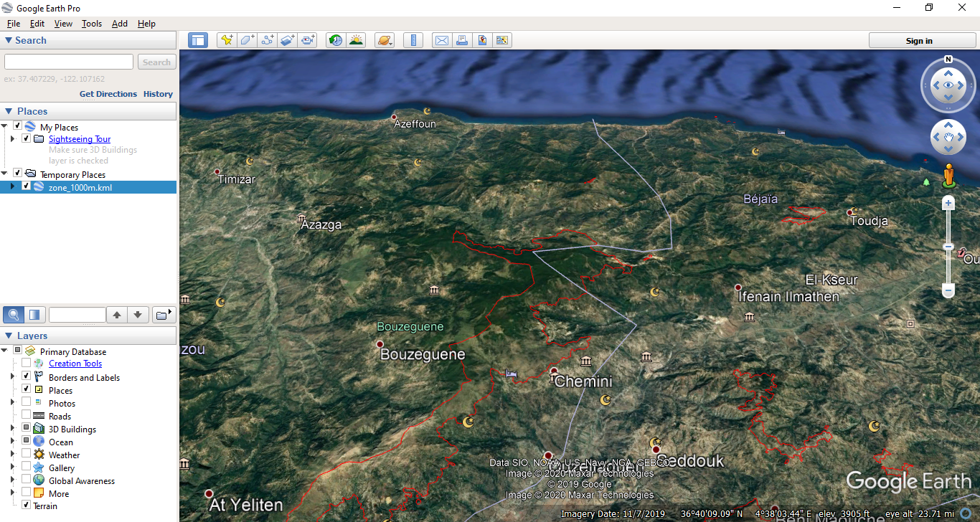Image resolution: width=980 pixels, height=522 pixels.
Task: Click the Get Directions link
Action: 108,94
